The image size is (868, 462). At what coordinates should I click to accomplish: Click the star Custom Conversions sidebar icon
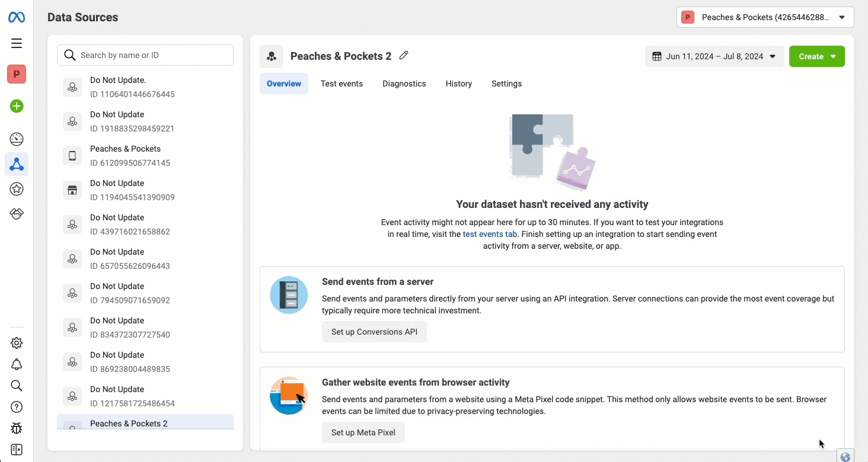point(17,189)
